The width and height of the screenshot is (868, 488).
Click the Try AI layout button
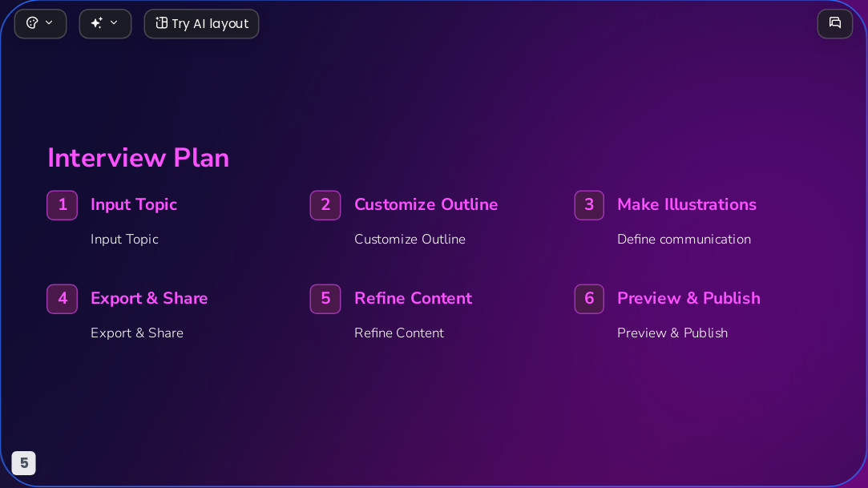tap(201, 24)
